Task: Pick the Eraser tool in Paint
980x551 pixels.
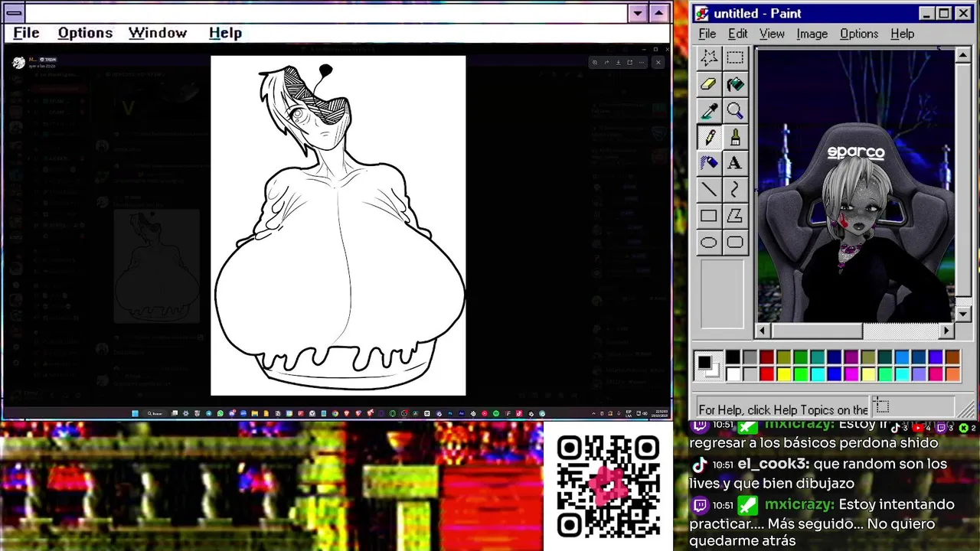Action: (x=709, y=84)
